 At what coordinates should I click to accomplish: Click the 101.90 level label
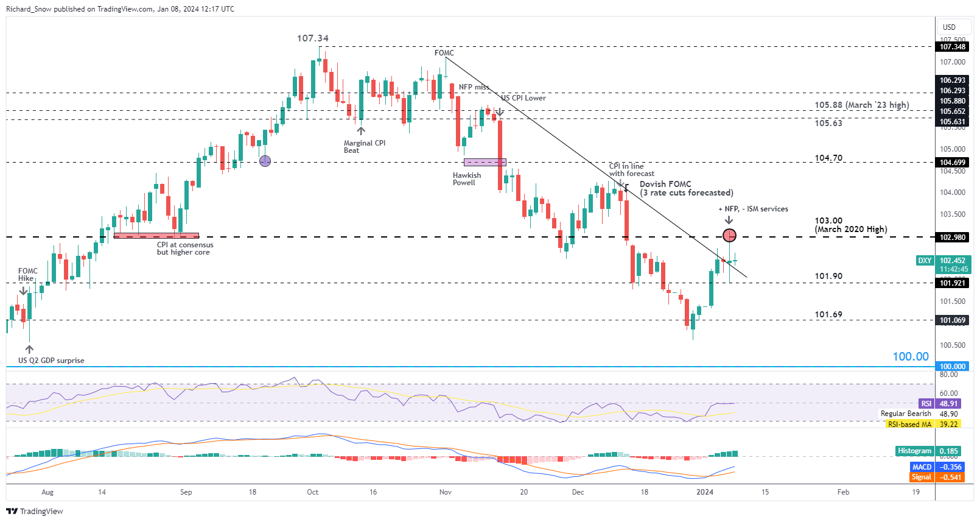click(x=828, y=276)
